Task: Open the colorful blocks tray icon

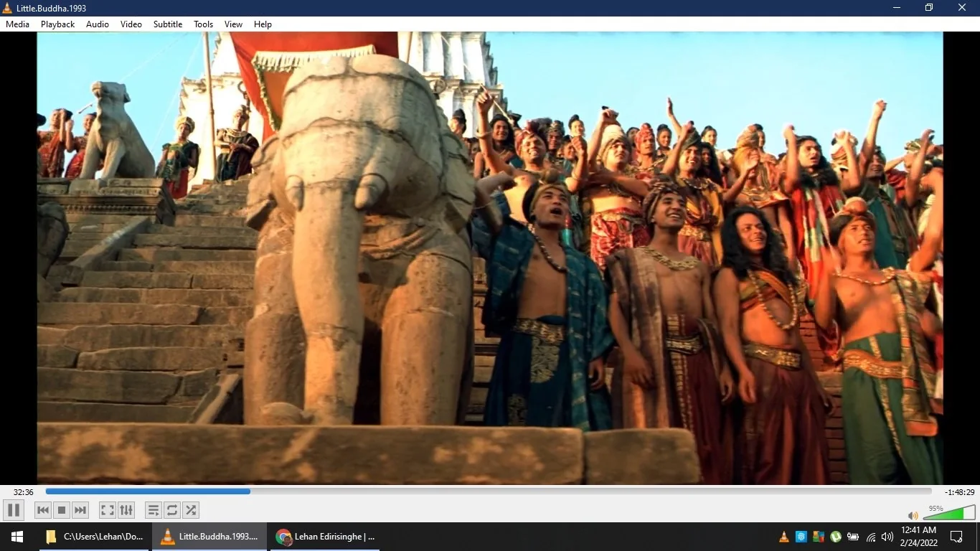Action: point(819,537)
